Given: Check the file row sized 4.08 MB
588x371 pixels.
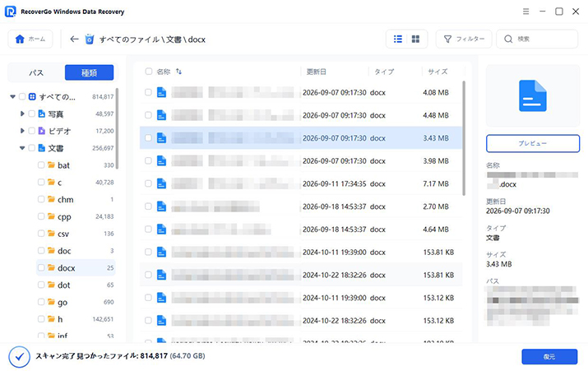Looking at the screenshot, I should pos(148,92).
